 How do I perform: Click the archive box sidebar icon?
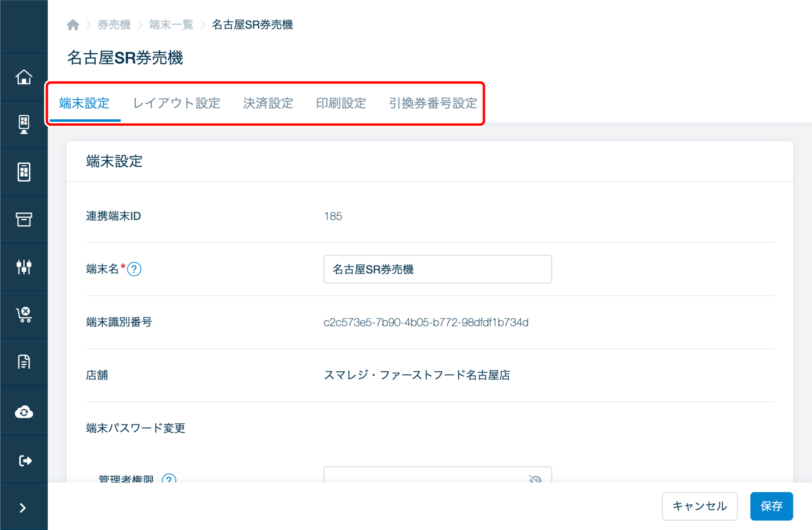pyautogui.click(x=24, y=219)
